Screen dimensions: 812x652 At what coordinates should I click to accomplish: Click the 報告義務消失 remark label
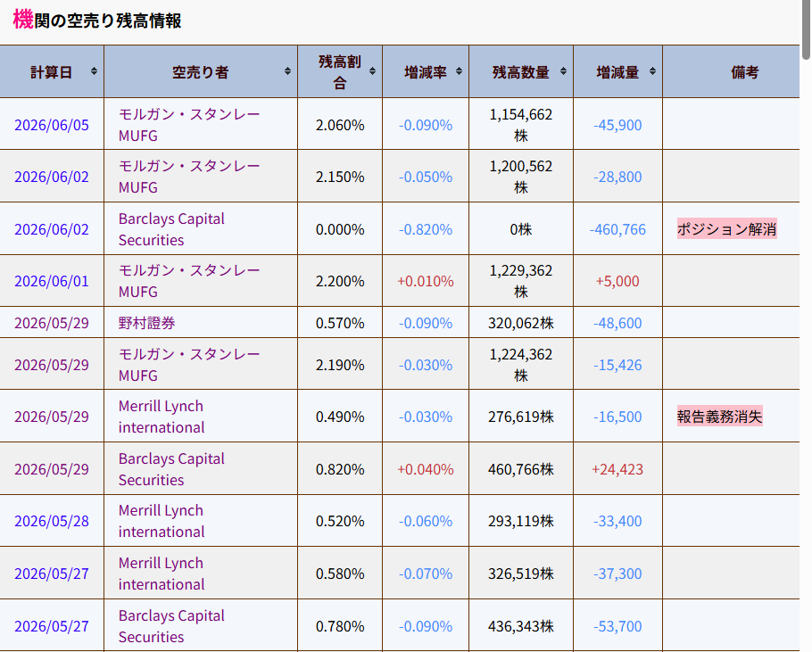click(719, 416)
